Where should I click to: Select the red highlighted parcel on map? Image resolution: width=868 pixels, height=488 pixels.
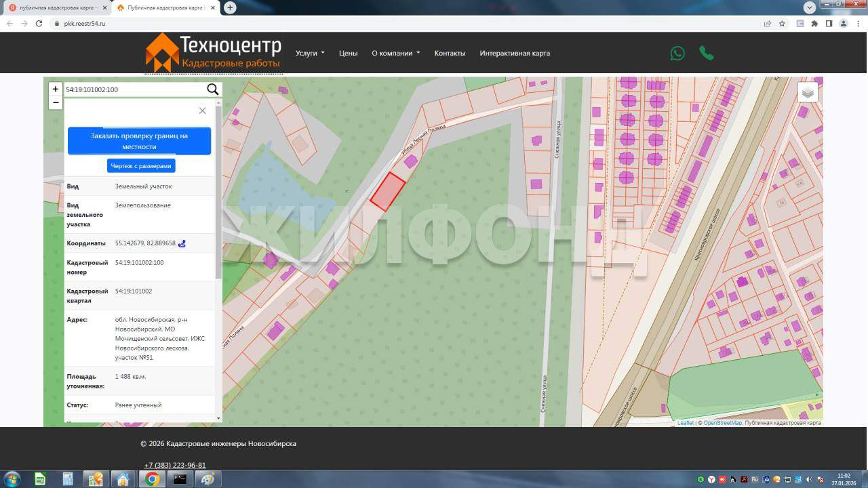pos(387,191)
